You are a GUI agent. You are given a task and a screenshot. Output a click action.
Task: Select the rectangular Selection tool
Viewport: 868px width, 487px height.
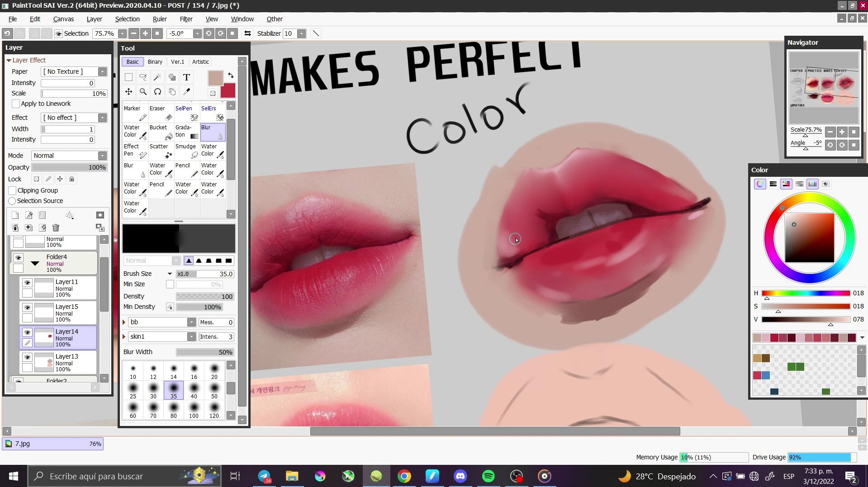coord(128,77)
